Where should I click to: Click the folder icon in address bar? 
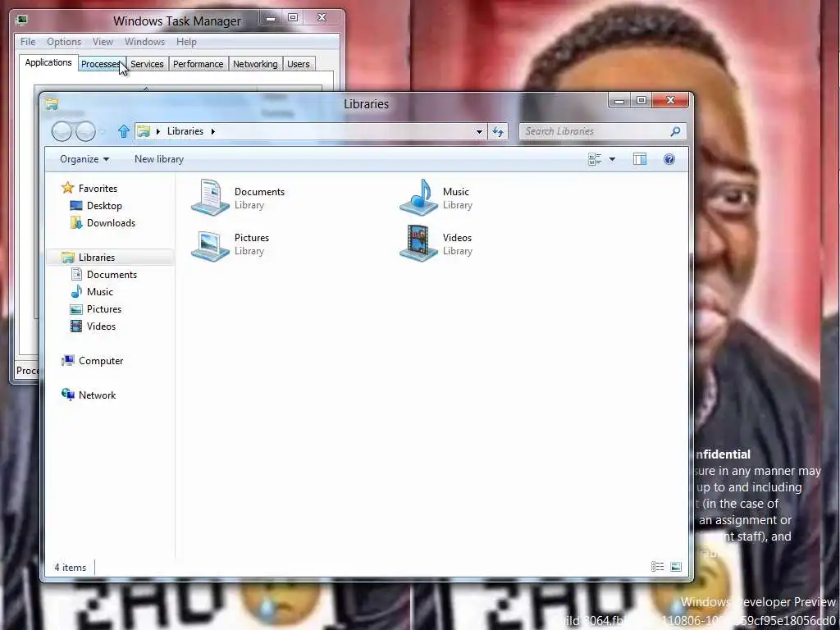click(x=143, y=131)
